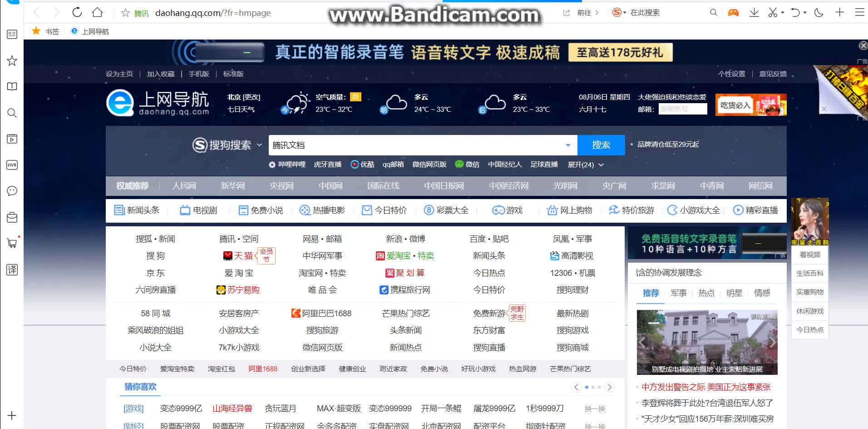Open dropdown next to undo icon
This screenshot has height=429, width=868.
tap(805, 13)
